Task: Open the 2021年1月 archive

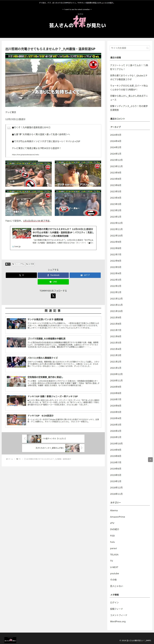Action: [116, 368]
